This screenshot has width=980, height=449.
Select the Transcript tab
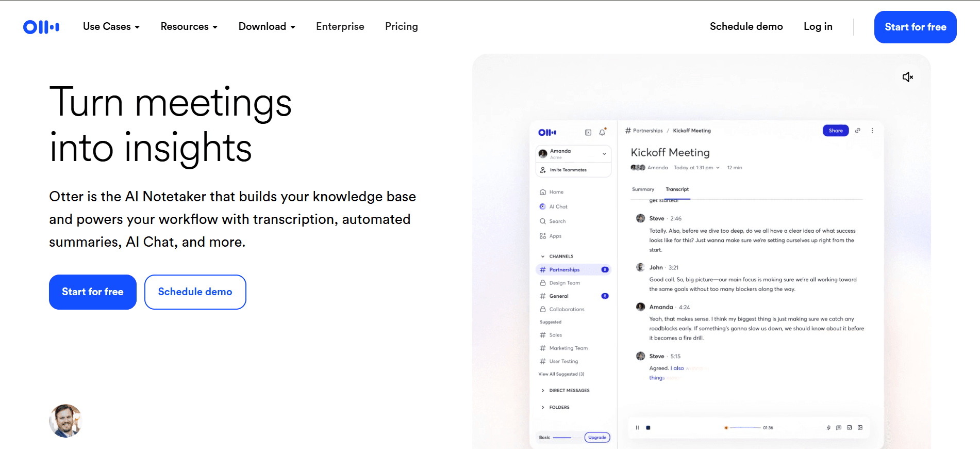[677, 189]
